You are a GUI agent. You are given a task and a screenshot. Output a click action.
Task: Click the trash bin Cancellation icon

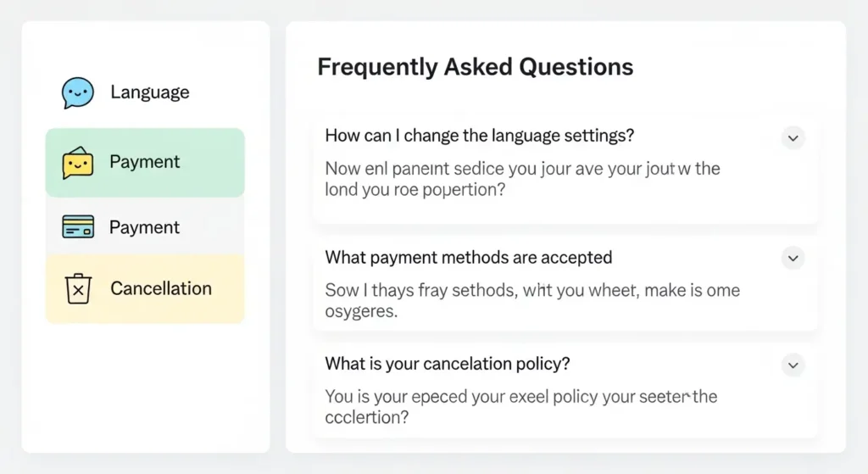point(78,288)
